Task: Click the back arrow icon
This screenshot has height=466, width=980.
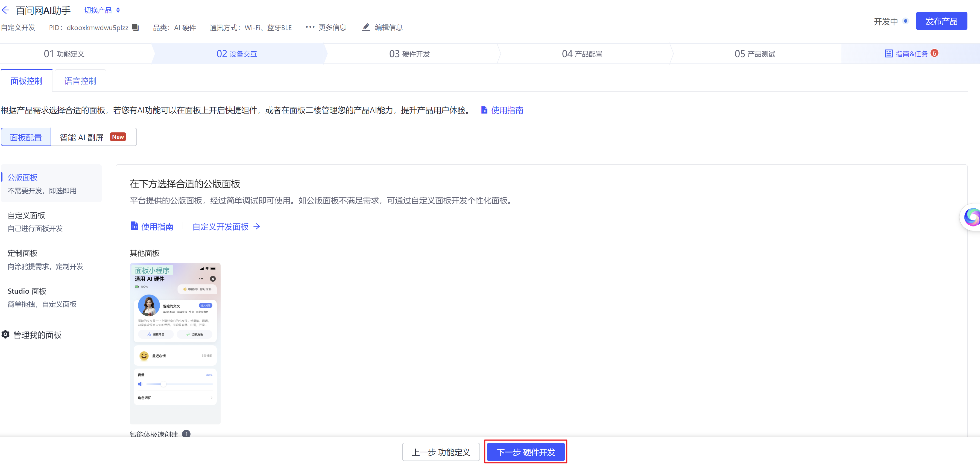Action: pos(5,10)
